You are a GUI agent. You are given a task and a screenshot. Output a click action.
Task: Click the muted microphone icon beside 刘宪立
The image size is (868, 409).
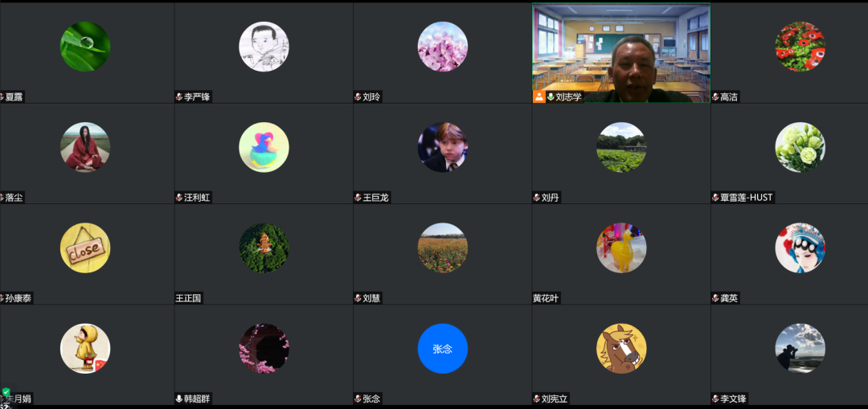pos(537,399)
